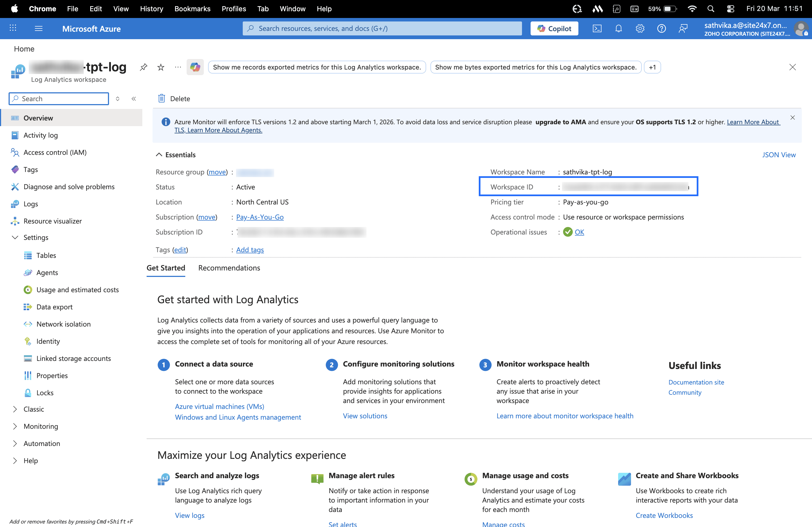
Task: Expand the Classic section
Action: [15, 409]
